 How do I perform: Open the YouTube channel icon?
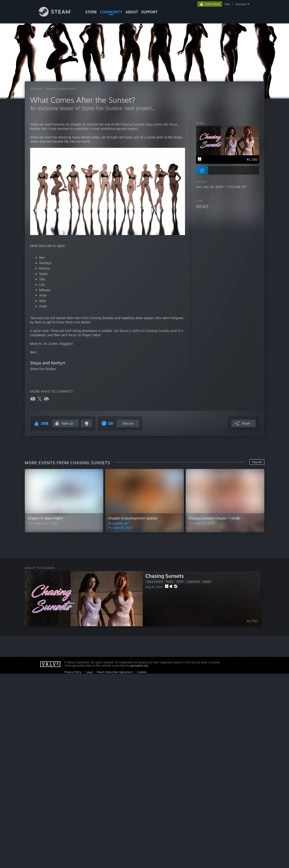tap(33, 399)
